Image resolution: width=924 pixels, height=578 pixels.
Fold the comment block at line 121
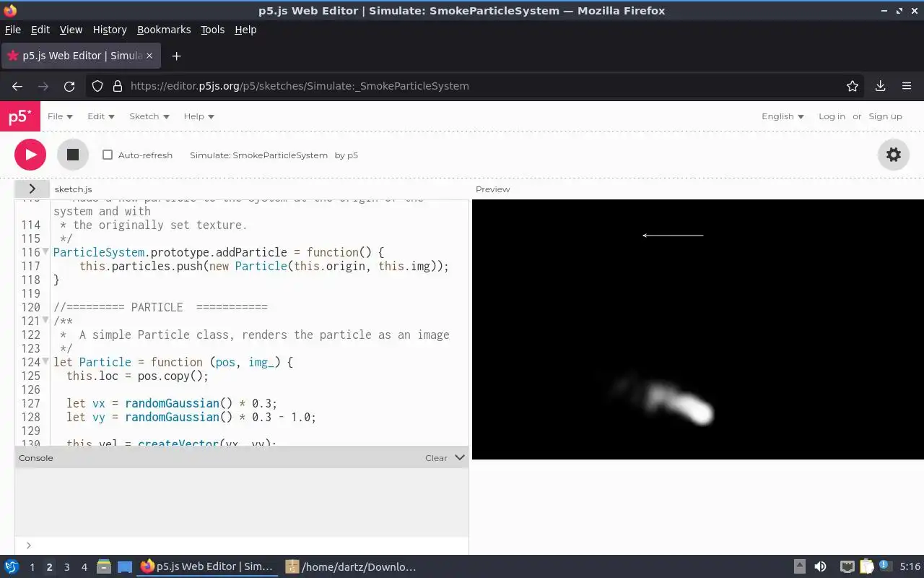click(x=45, y=320)
